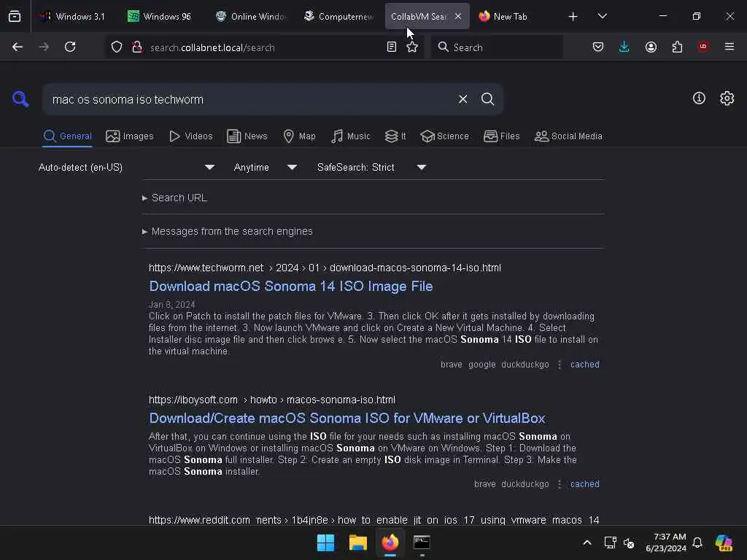Select Videos search category
This screenshot has height=560, width=747.
tap(191, 136)
